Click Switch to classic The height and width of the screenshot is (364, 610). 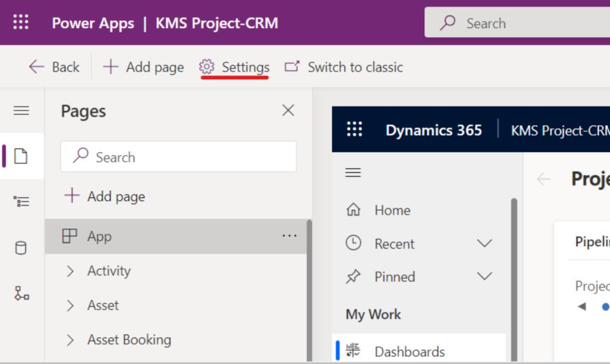(344, 67)
